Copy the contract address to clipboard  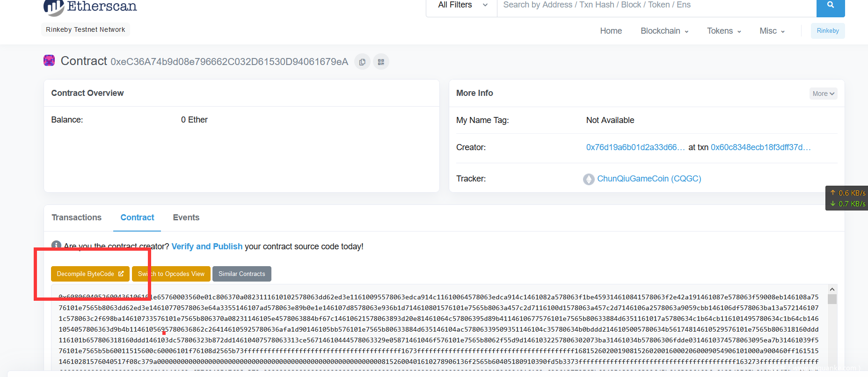tap(362, 62)
